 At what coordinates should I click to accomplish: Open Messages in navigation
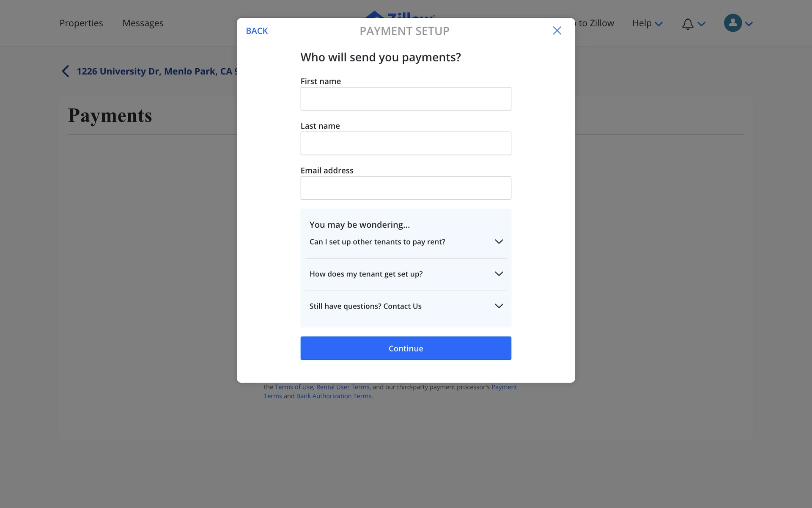(143, 23)
